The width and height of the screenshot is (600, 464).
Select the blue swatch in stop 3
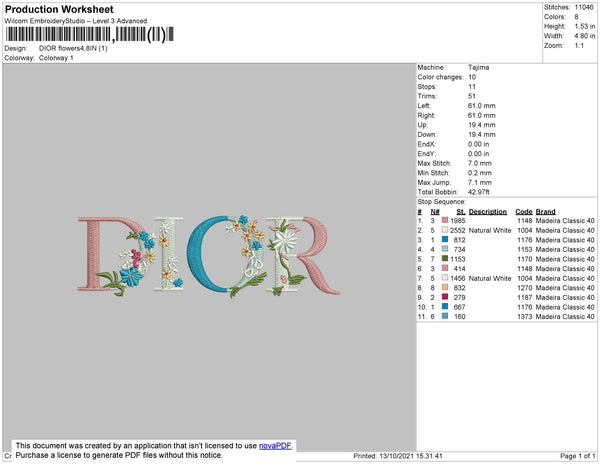[x=445, y=239]
